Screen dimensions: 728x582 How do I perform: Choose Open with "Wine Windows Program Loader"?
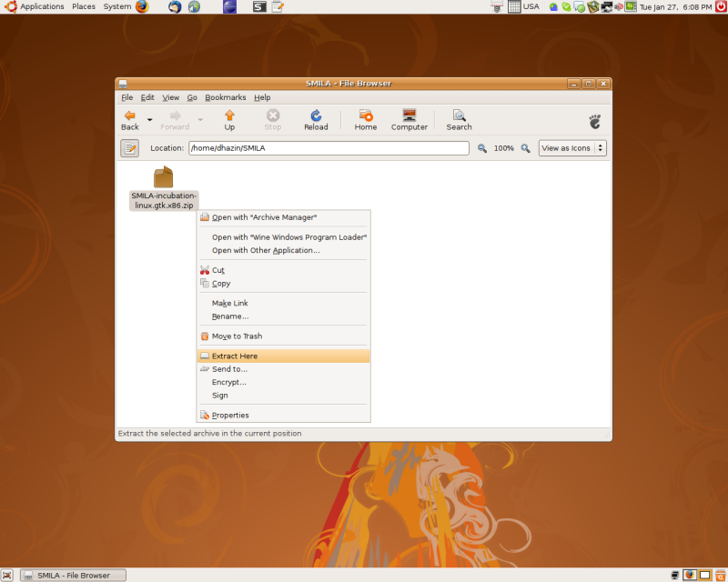283,237
